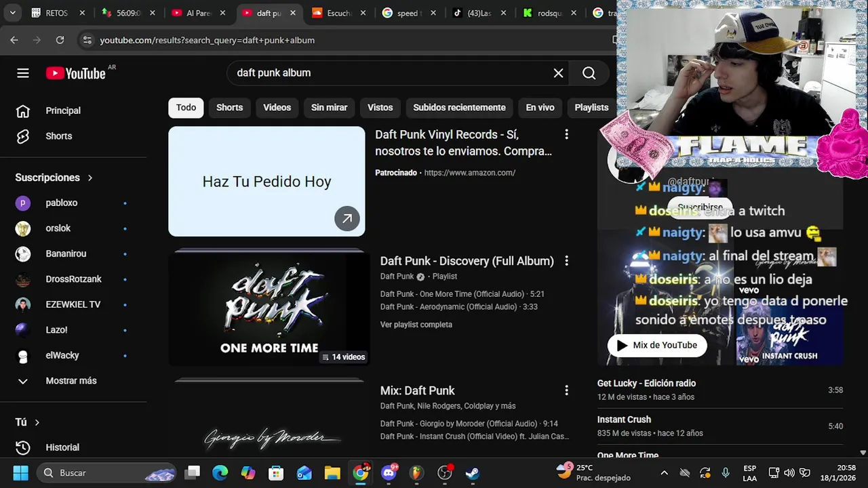Open File Explorer from the taskbar
Viewport: 868px width, 488px height.
click(332, 472)
